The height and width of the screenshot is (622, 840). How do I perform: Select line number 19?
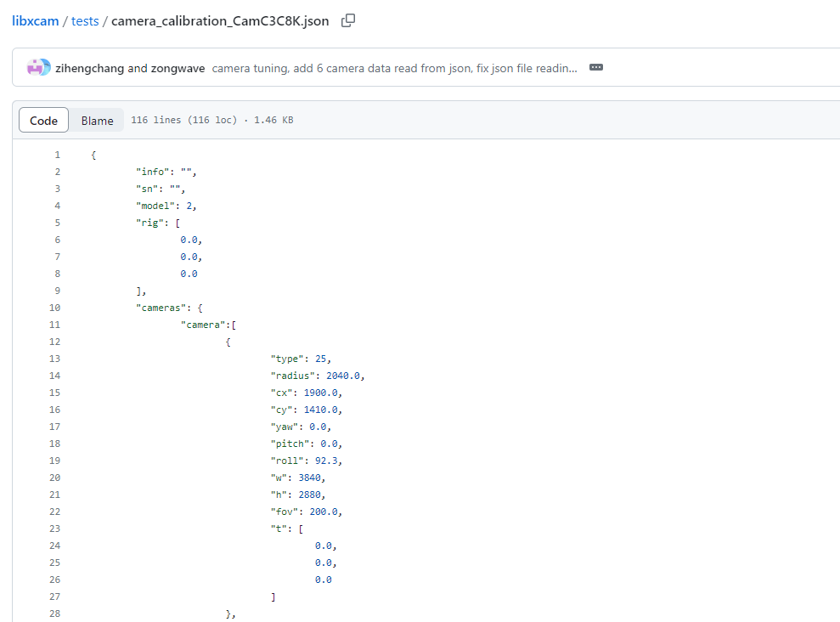point(54,461)
